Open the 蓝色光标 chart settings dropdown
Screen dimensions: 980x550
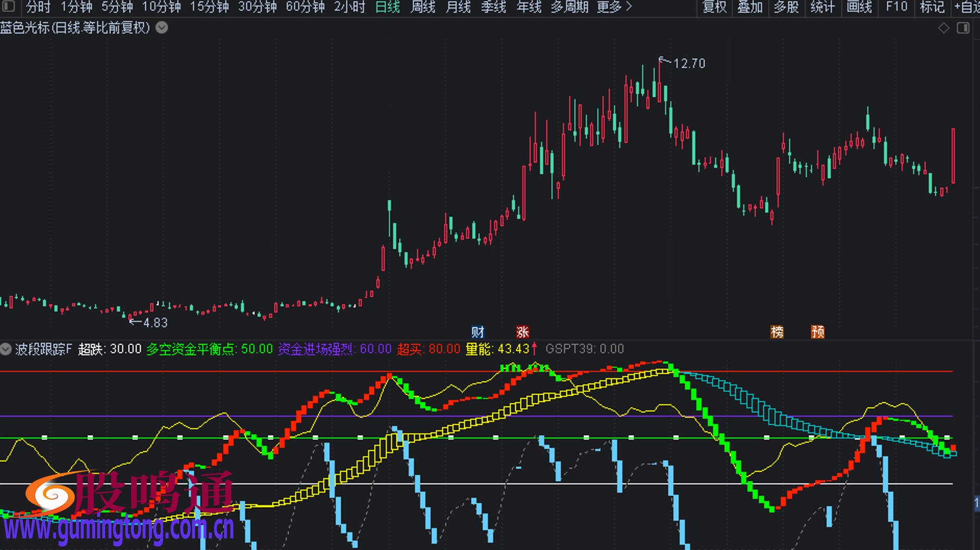point(162,28)
